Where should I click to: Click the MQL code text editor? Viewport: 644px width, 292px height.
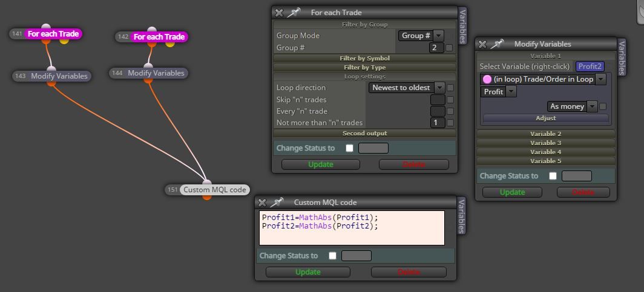(x=352, y=228)
